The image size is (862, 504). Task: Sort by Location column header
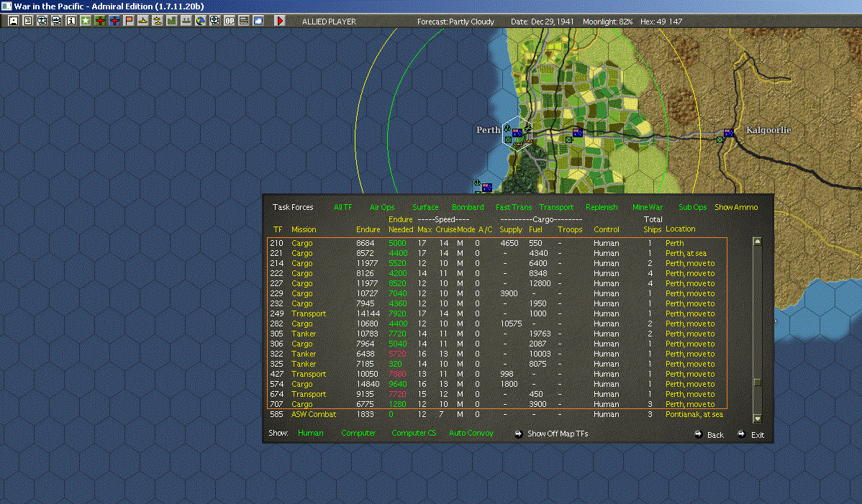coord(681,229)
